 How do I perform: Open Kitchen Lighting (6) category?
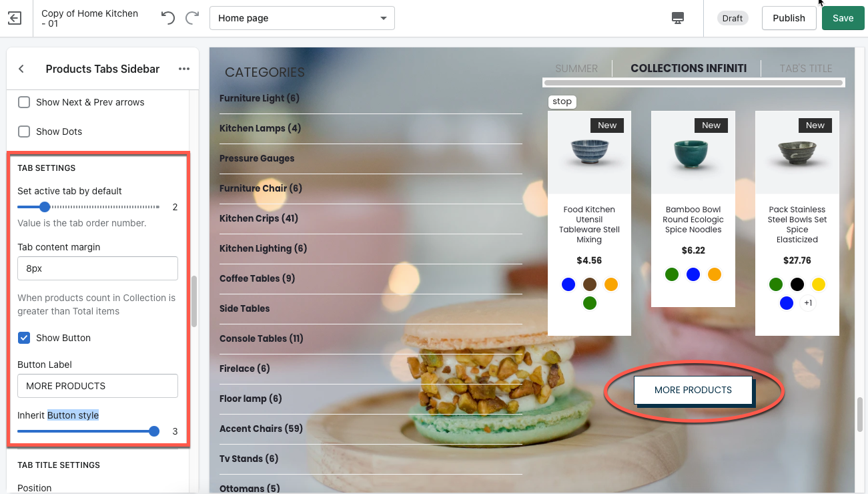(x=263, y=248)
